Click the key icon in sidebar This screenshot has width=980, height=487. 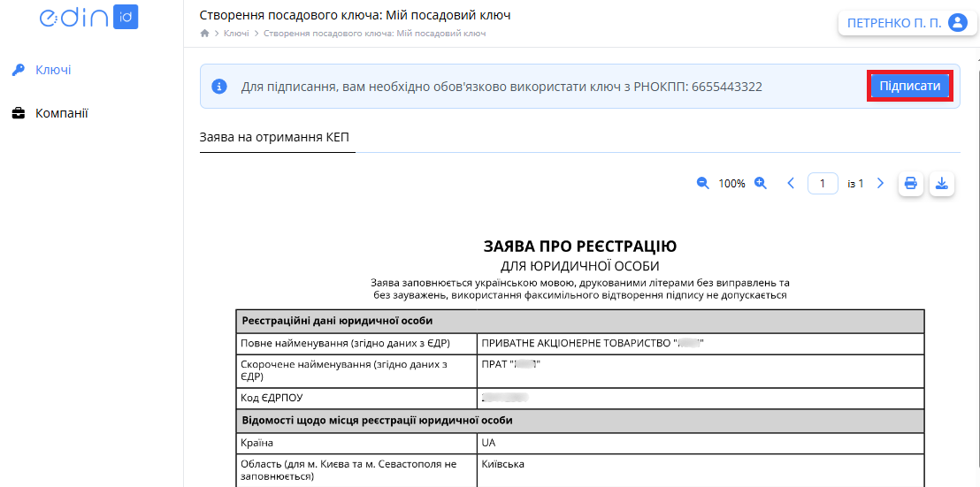[x=18, y=70]
